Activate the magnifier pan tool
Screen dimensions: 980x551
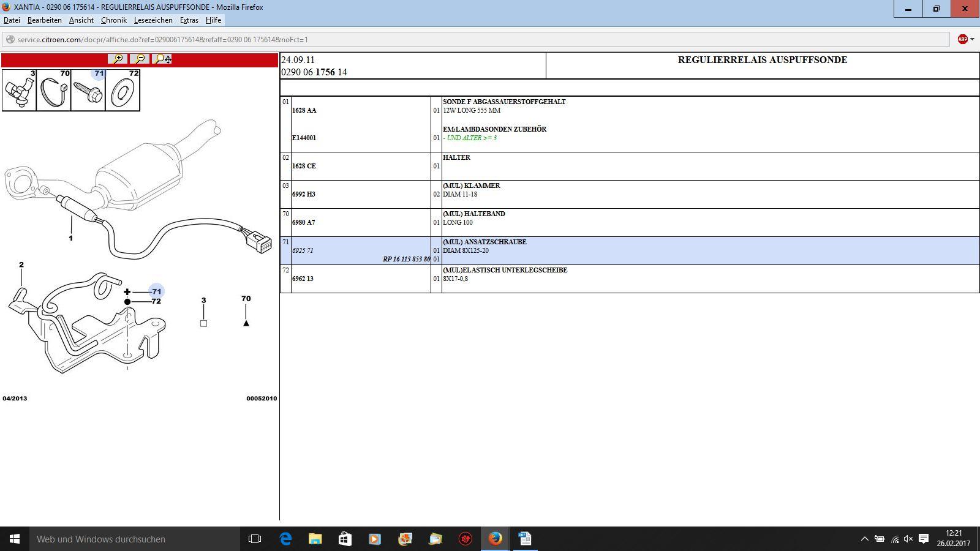162,59
